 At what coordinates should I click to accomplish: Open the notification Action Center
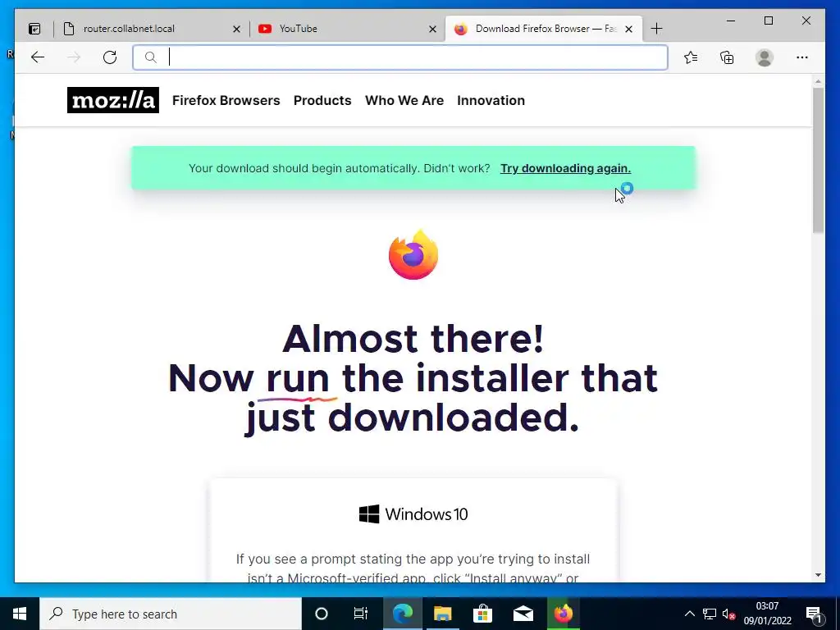coord(815,614)
